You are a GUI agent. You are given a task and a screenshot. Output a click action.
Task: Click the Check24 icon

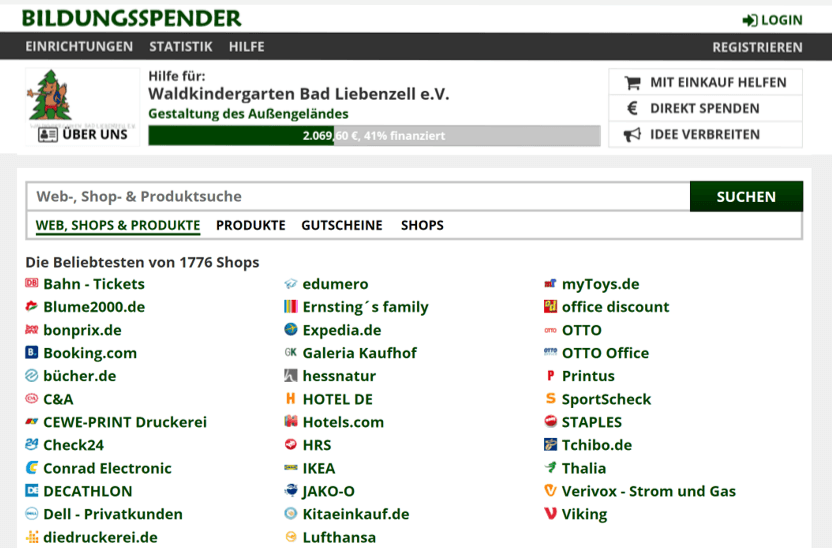tap(32, 445)
